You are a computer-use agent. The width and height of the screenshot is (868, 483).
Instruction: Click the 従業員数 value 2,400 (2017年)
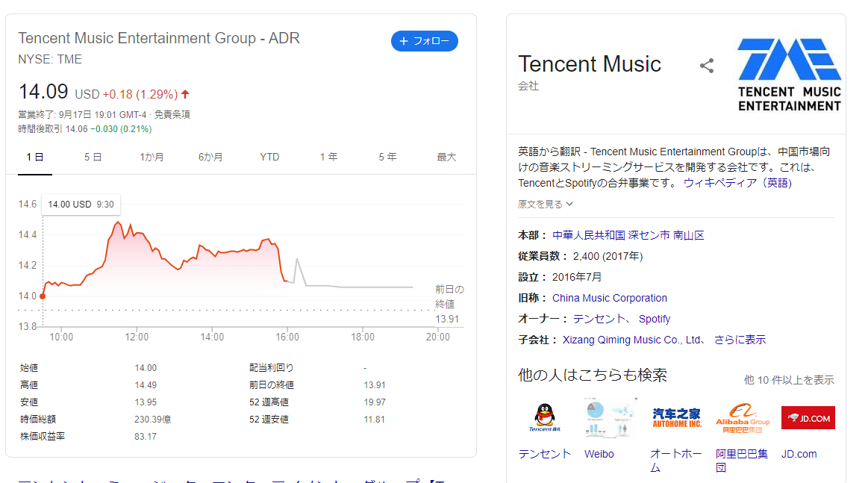click(x=608, y=257)
